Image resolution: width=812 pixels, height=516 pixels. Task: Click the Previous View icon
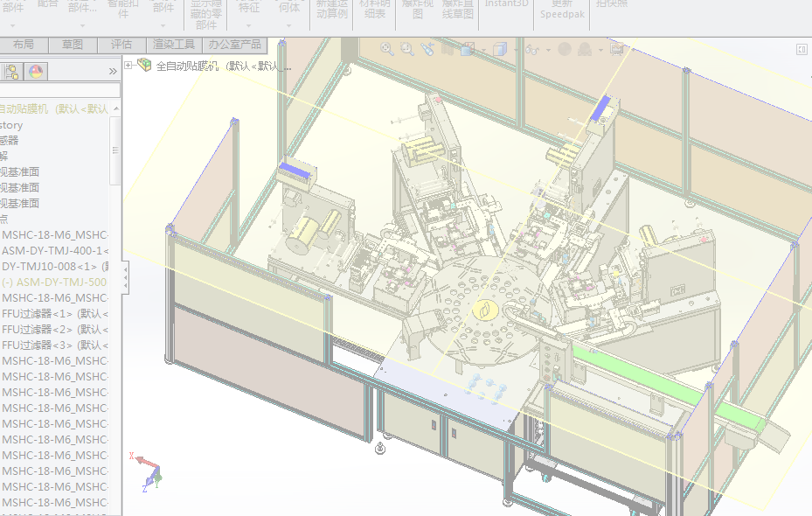point(427,49)
